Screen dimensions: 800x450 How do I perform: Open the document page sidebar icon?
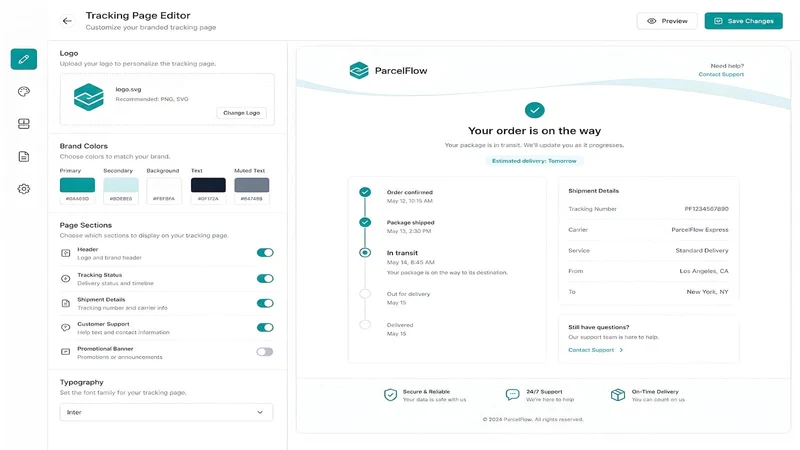pyautogui.click(x=23, y=157)
